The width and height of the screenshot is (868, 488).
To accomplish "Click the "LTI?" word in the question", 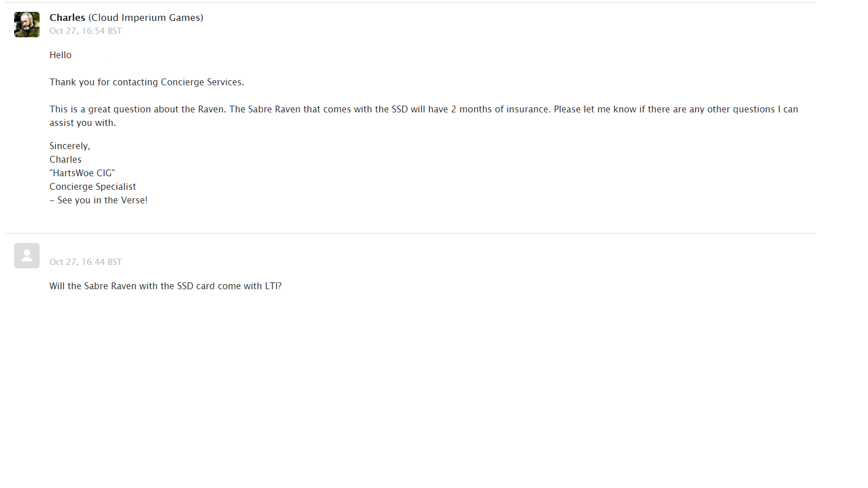I will click(274, 286).
